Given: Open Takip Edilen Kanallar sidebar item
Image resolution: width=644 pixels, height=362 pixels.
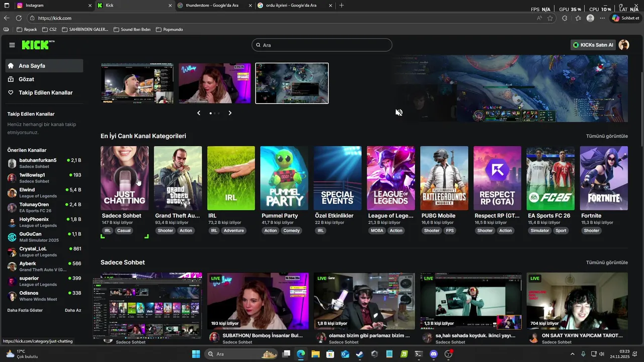Looking at the screenshot, I should [x=44, y=93].
